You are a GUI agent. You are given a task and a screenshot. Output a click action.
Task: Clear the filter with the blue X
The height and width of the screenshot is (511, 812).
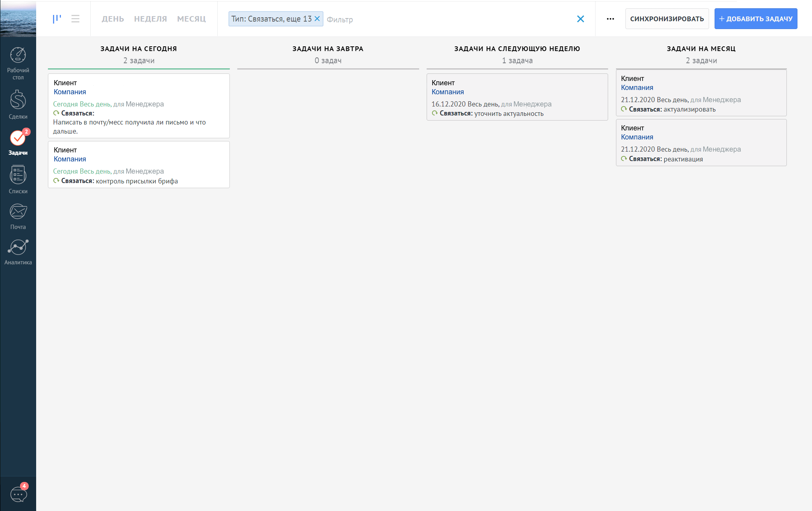click(580, 19)
